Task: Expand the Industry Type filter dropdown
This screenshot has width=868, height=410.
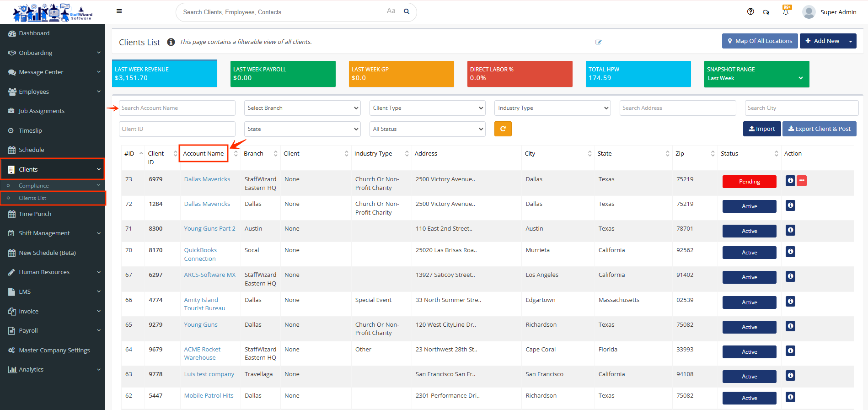Action: click(x=552, y=108)
